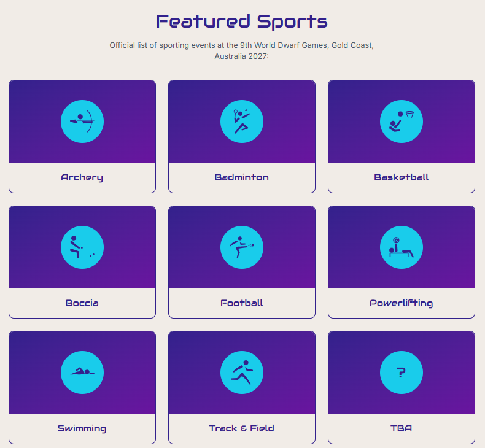Click the TBA question mark icon
The image size is (485, 448).
pyautogui.click(x=402, y=373)
